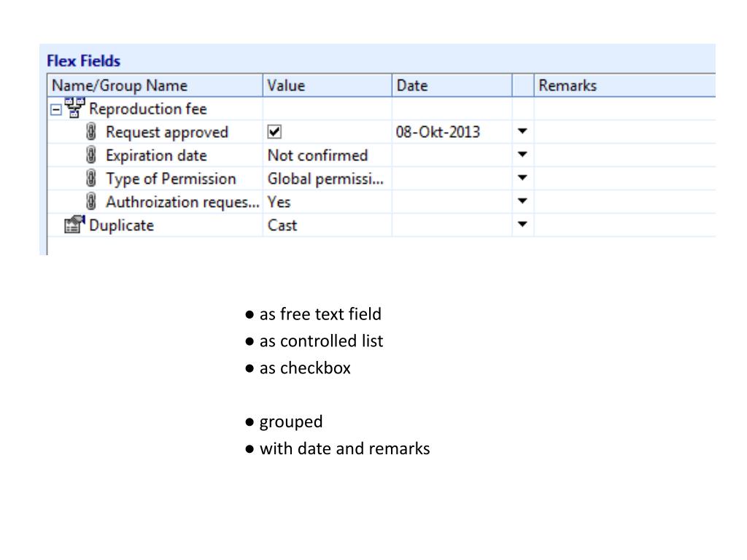Click the Duplicate field icon
747x560 pixels.
point(75,225)
